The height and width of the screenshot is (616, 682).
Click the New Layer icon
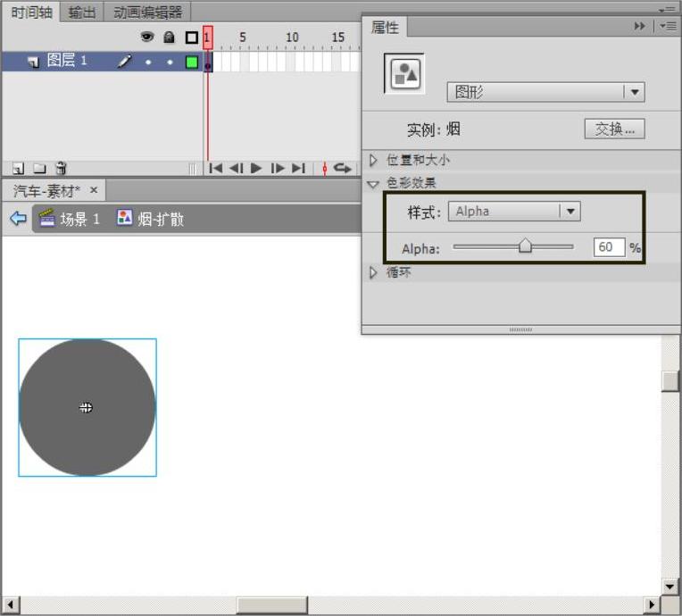18,168
